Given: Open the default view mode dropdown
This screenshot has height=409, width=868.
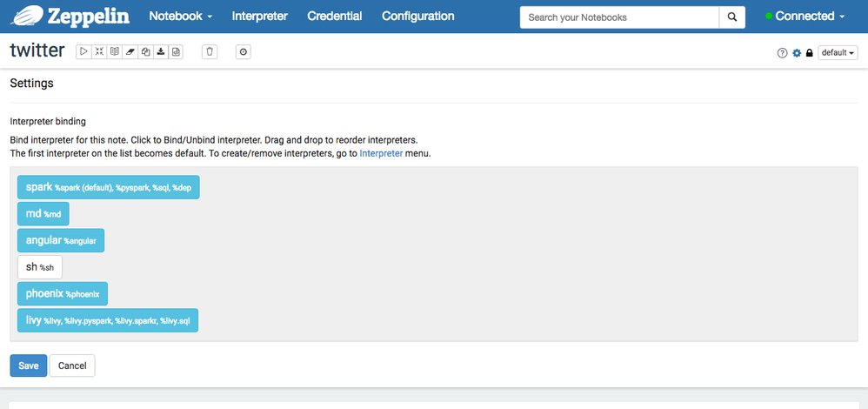Looking at the screenshot, I should [x=838, y=53].
